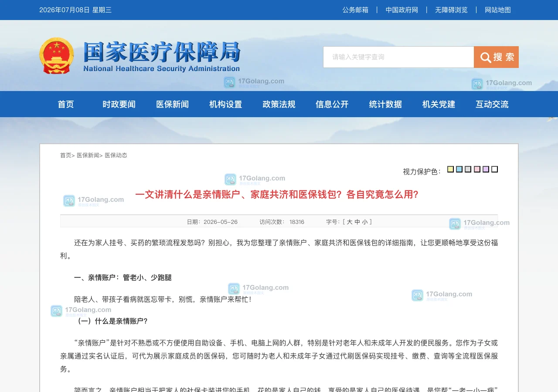558x392 pixels.
Task: Go to the 首页 nav tab
Action: (66, 104)
